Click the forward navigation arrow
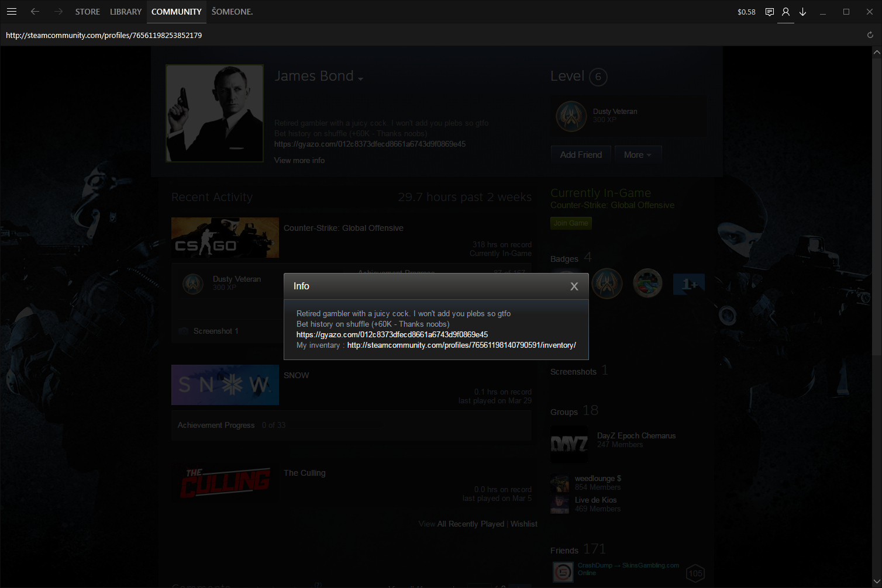Viewport: 882px width, 588px height. (x=58, y=12)
